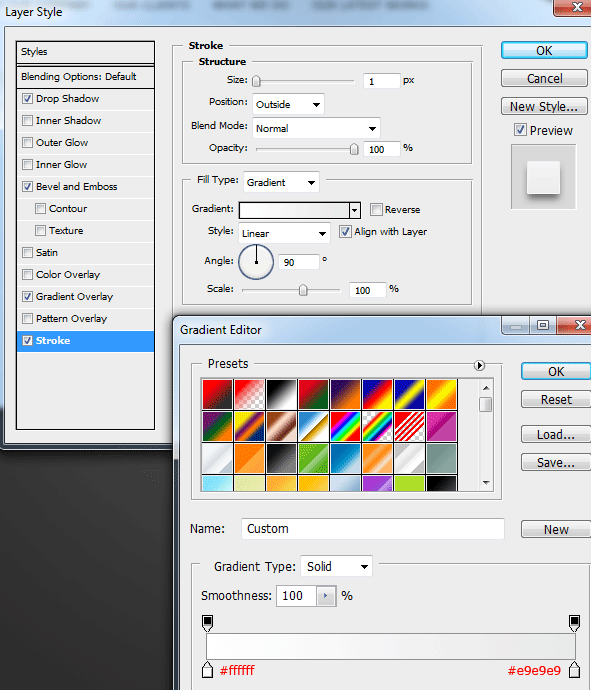Screen dimensions: 591x690
Task: Select the #ffffff white color stop
Action: tap(207, 669)
